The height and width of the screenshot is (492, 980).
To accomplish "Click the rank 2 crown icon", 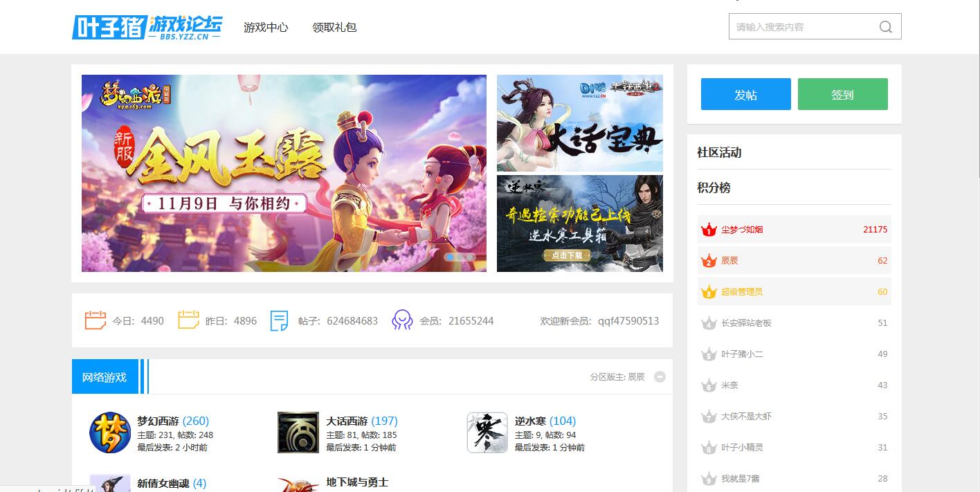I will (x=708, y=261).
